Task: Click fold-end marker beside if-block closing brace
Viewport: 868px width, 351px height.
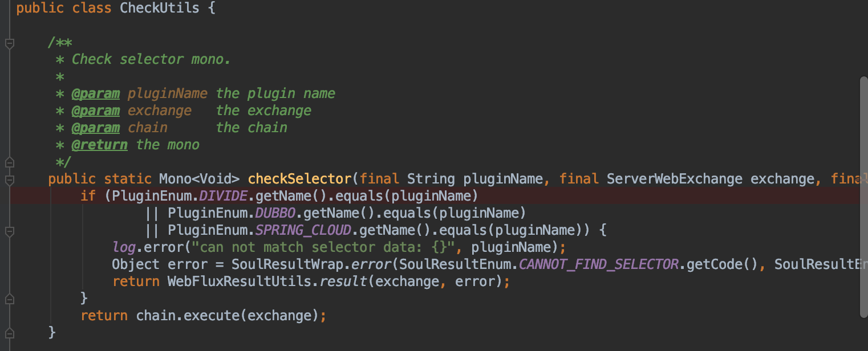Action: coord(9,298)
